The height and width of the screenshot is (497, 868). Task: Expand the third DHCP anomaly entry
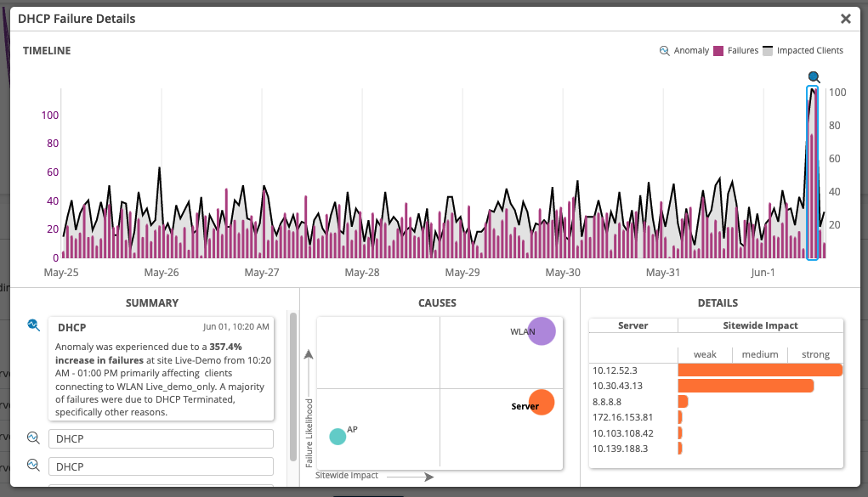(x=161, y=466)
